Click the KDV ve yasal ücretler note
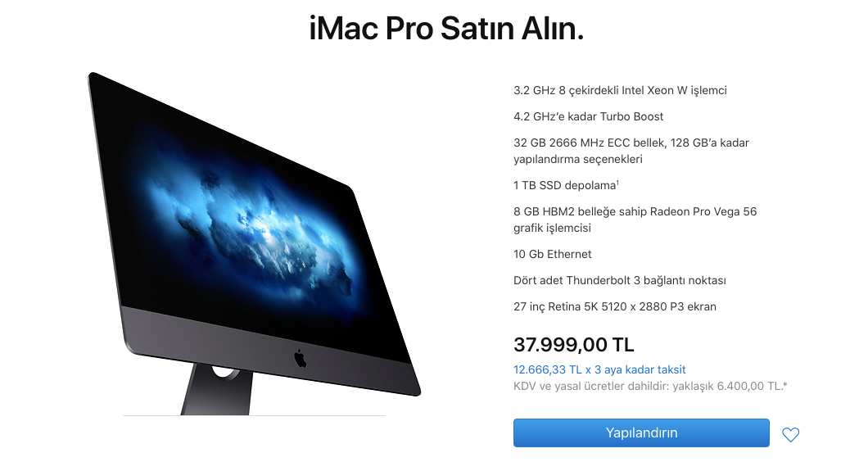 (650, 386)
